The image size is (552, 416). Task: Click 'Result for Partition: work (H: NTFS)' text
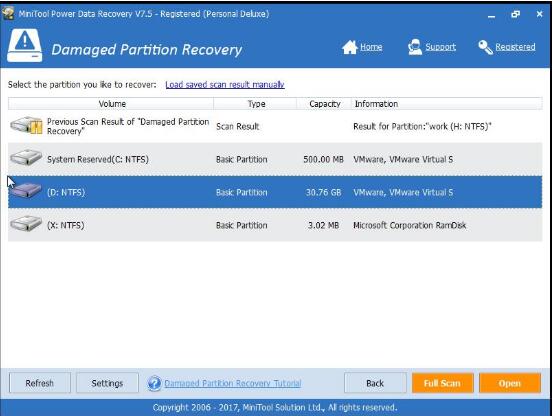tap(422, 126)
